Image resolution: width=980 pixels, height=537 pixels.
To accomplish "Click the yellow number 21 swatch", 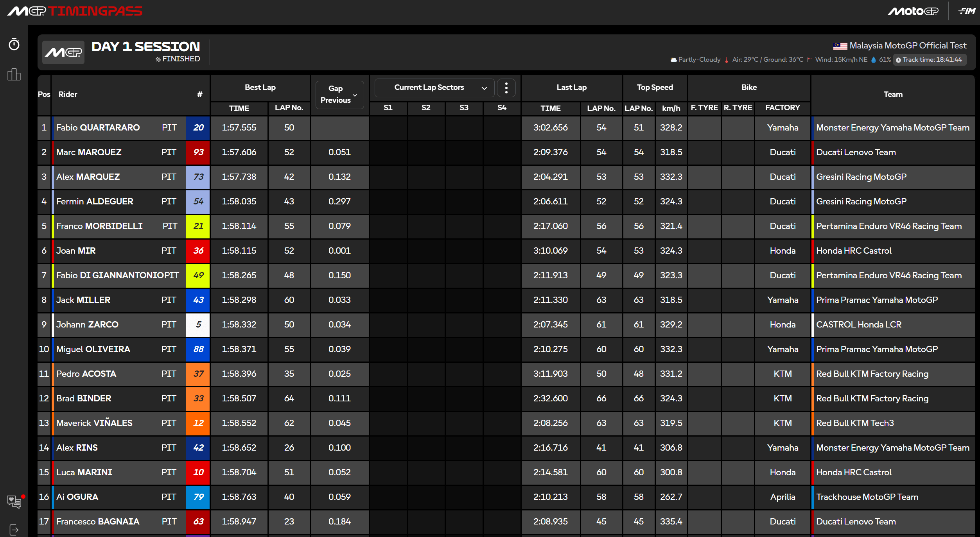I will coord(198,226).
